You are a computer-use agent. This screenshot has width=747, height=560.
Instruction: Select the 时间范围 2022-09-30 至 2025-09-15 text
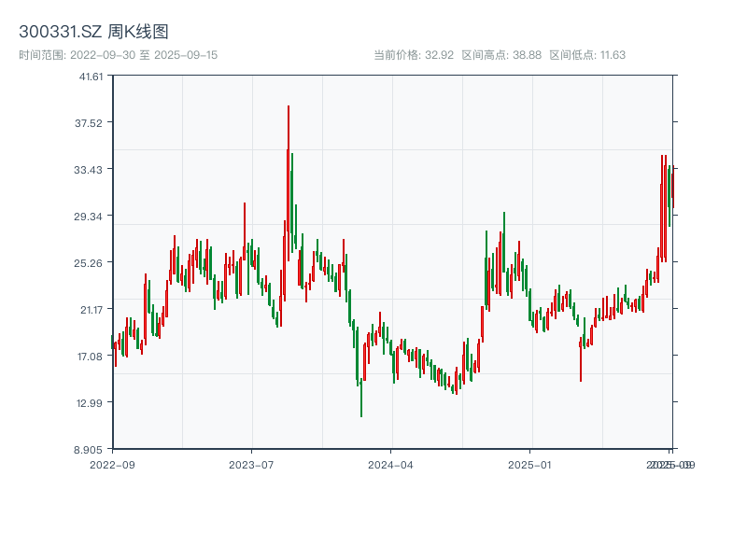119,55
